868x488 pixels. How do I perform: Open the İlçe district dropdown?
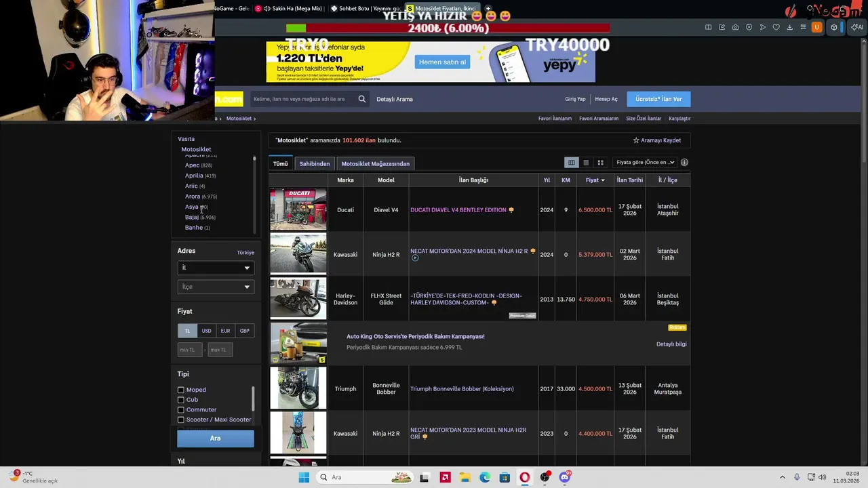[x=216, y=287]
